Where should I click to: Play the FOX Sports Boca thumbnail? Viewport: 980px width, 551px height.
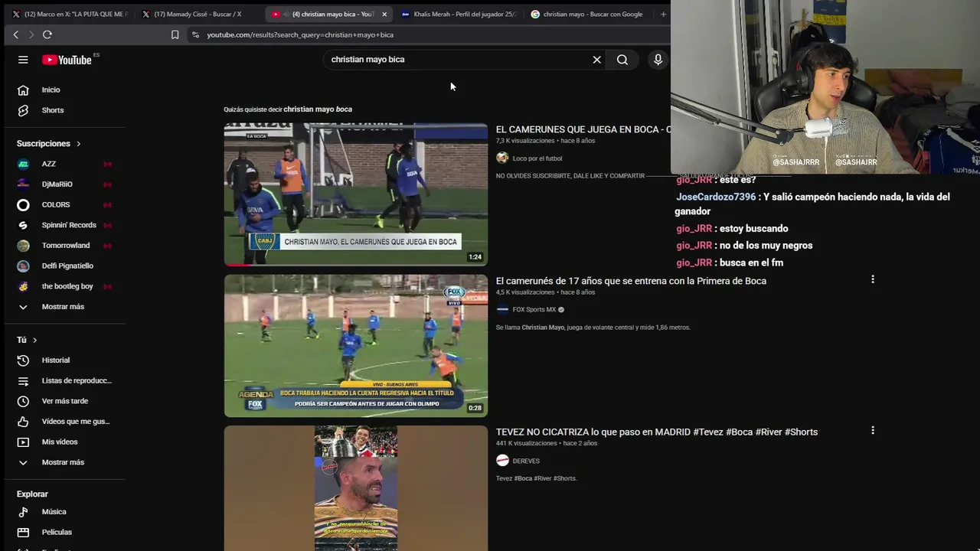click(x=355, y=346)
